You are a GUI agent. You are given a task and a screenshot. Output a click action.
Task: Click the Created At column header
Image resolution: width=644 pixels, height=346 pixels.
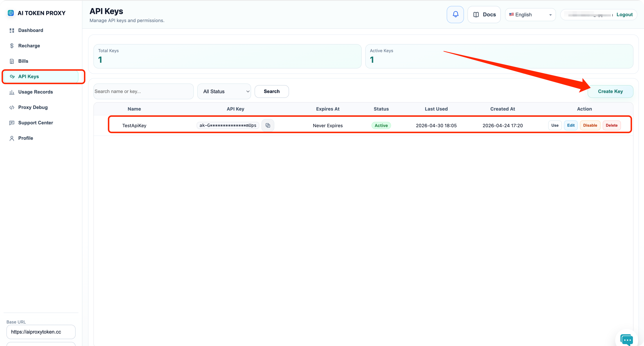(x=503, y=109)
